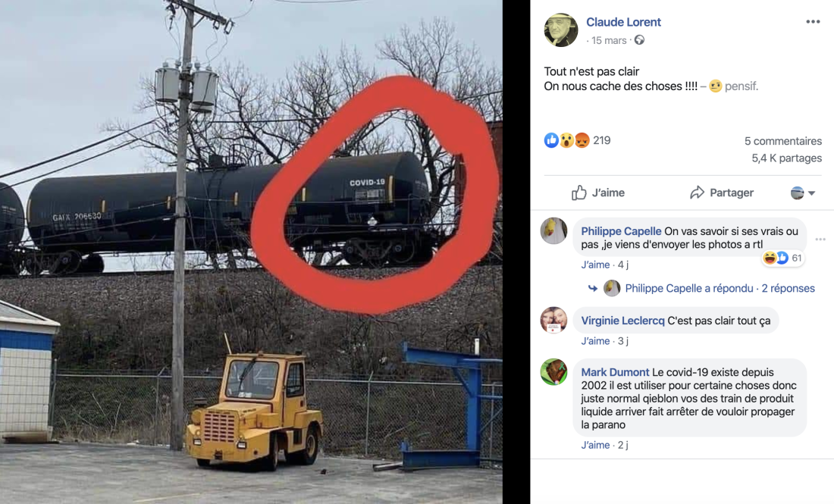Click the public globe privacy icon

639,40
